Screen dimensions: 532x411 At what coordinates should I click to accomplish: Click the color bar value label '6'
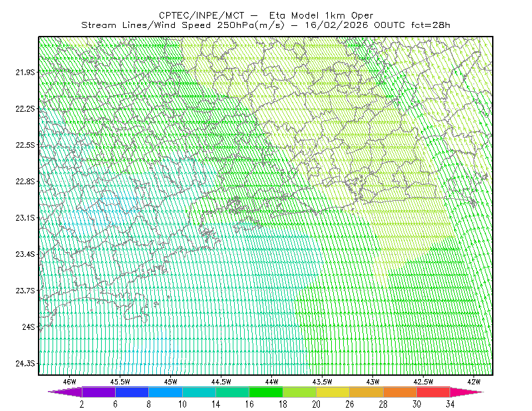click(x=115, y=404)
